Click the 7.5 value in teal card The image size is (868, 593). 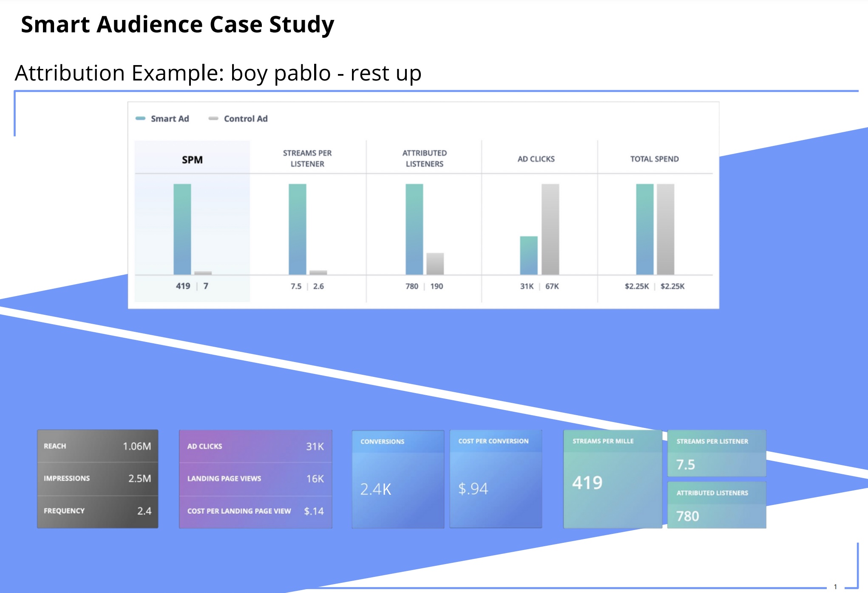point(686,465)
